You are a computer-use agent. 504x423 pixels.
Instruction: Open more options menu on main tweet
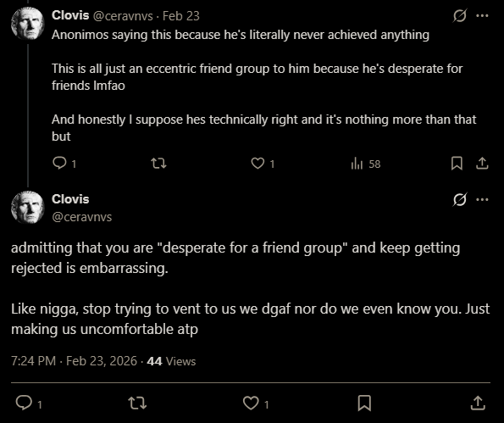[x=482, y=199]
